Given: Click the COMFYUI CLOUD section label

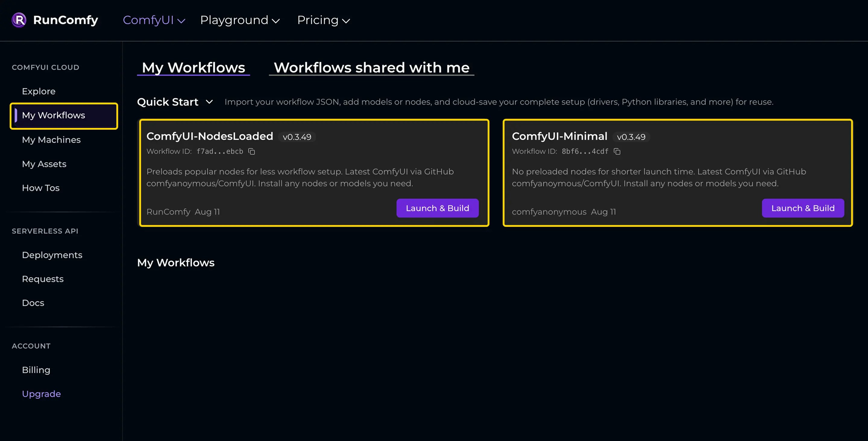Looking at the screenshot, I should tap(46, 68).
